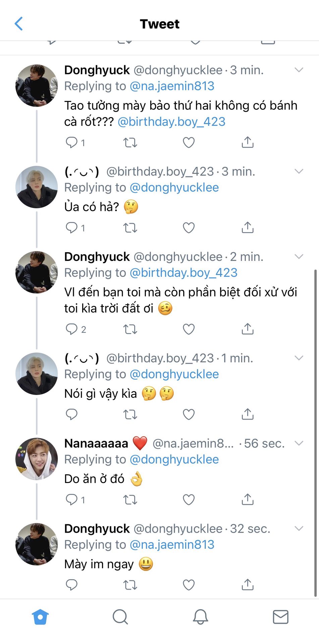This screenshot has height=644, width=319.
Task: Like Donghyuck's "Vl đến bạn toi" tweet
Action: [x=189, y=329]
